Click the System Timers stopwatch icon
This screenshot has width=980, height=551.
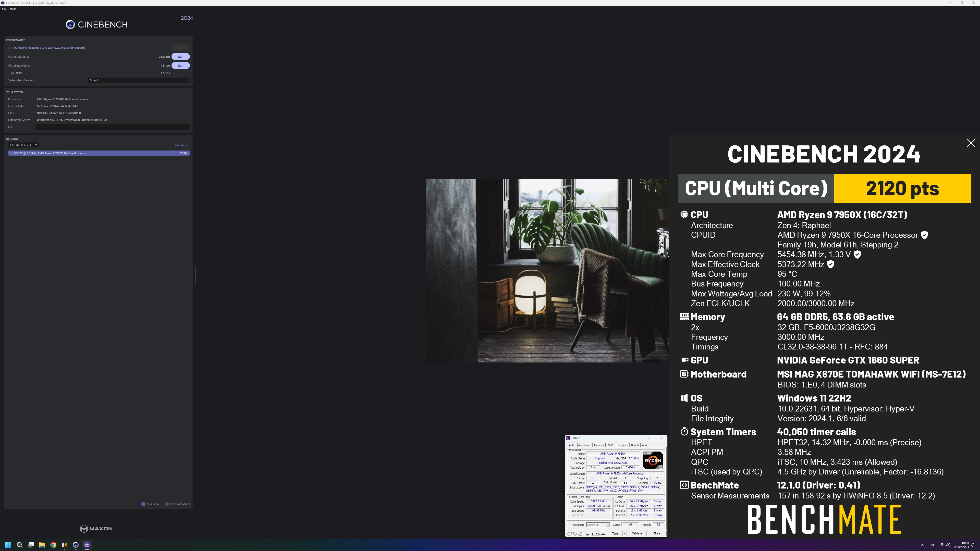[x=684, y=432]
